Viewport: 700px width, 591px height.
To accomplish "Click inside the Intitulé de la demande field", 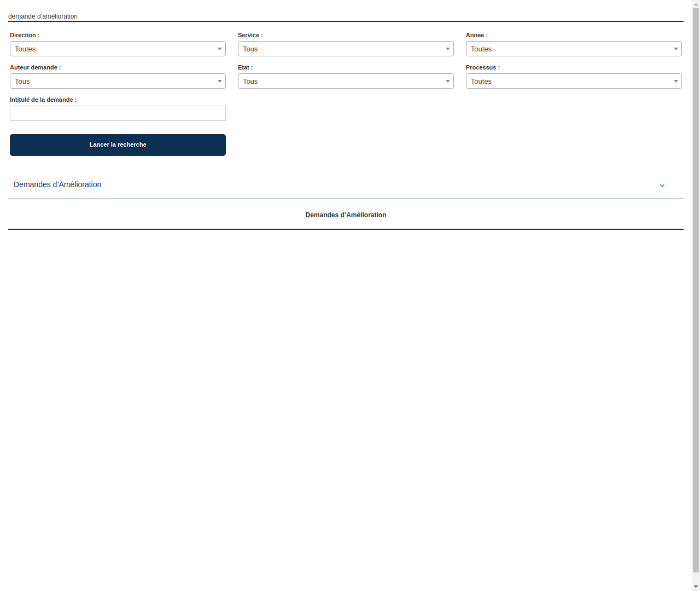I will [118, 113].
